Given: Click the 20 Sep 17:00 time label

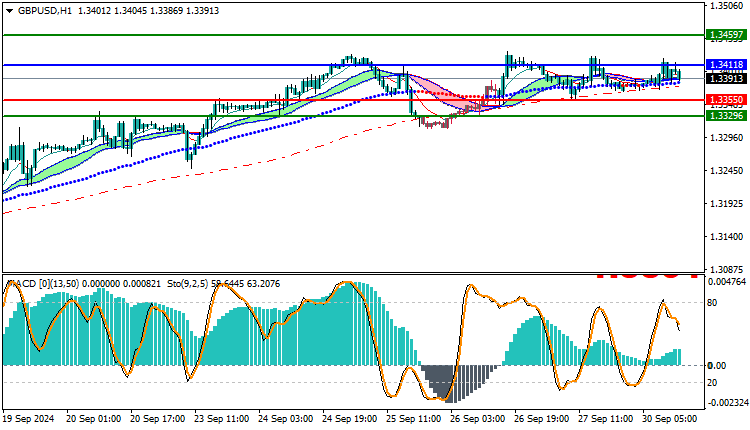Looking at the screenshot, I should pos(157,419).
